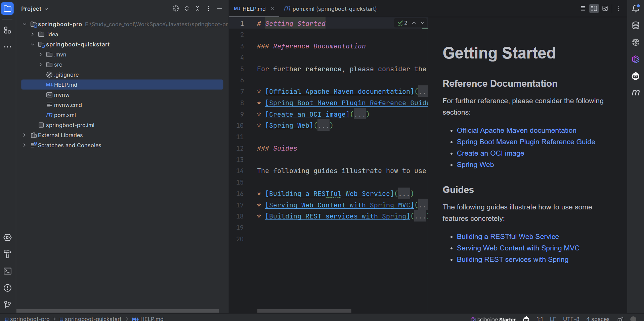Image resolution: width=644 pixels, height=321 pixels.
Task: Change UTF-8 file encoding in status bar
Action: click(571, 319)
